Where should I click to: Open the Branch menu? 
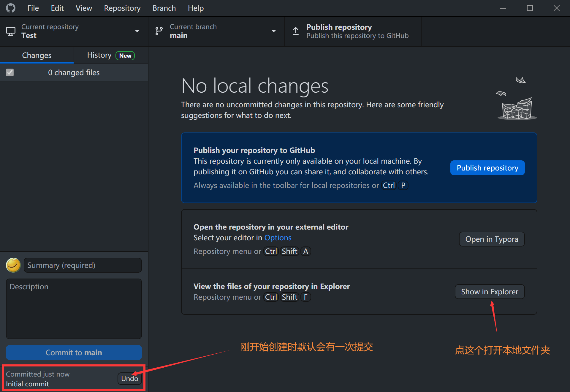[x=164, y=8]
